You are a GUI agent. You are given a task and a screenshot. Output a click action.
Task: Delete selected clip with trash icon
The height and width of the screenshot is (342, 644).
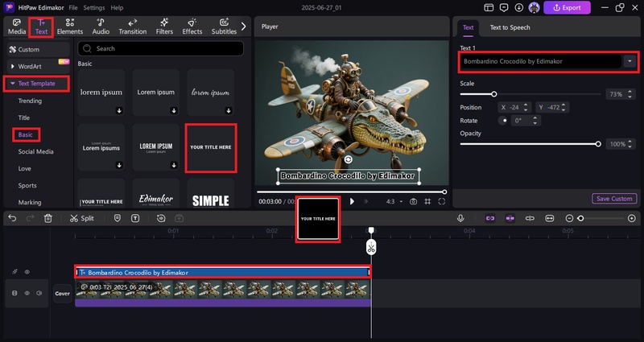(48, 218)
